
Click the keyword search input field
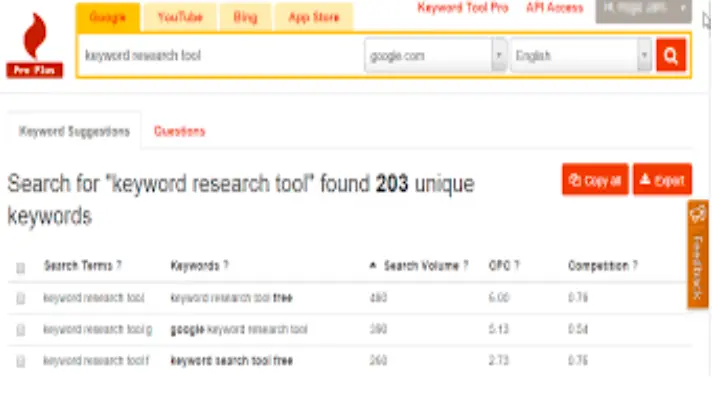(221, 55)
